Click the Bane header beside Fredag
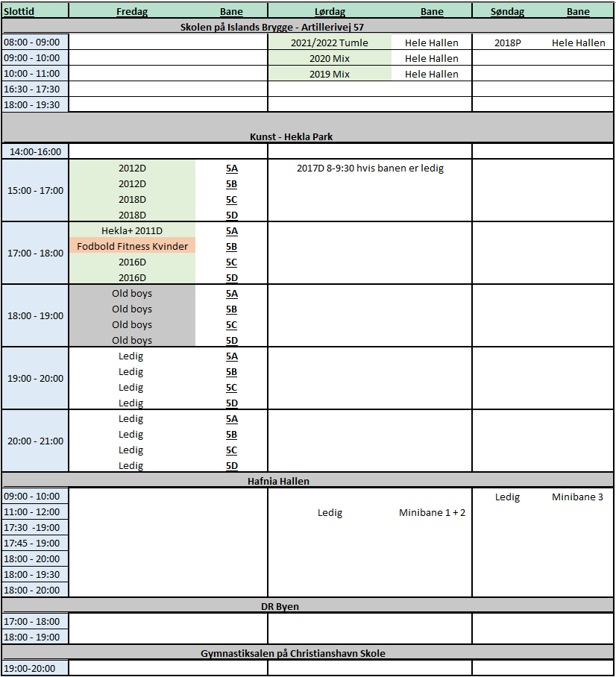 coord(231,12)
